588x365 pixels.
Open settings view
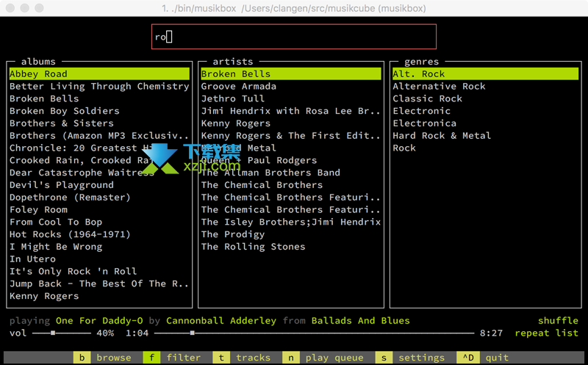(421, 358)
